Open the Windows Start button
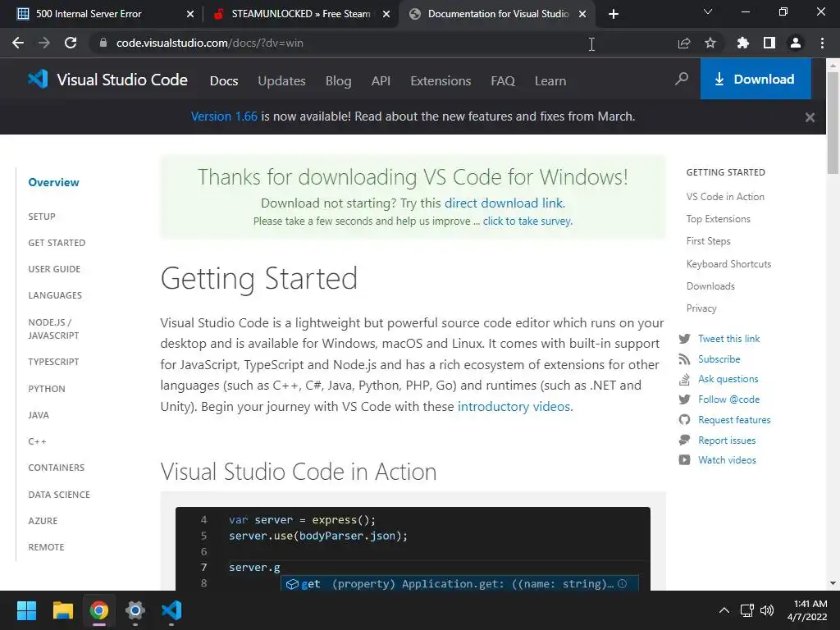Image resolution: width=840 pixels, height=630 pixels. (x=26, y=610)
